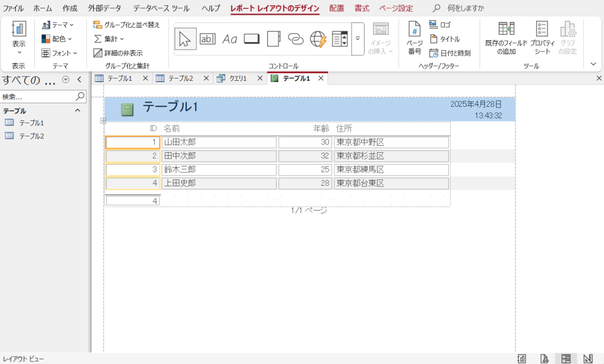Open the テーマ dropdown

tap(58, 25)
